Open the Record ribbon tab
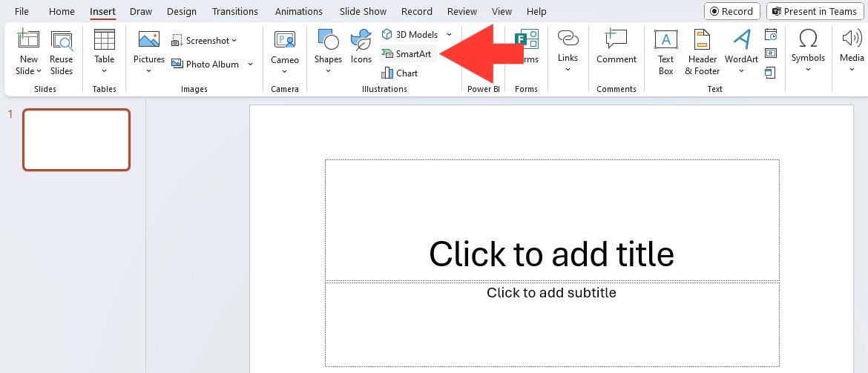This screenshot has width=868, height=373. [x=417, y=11]
